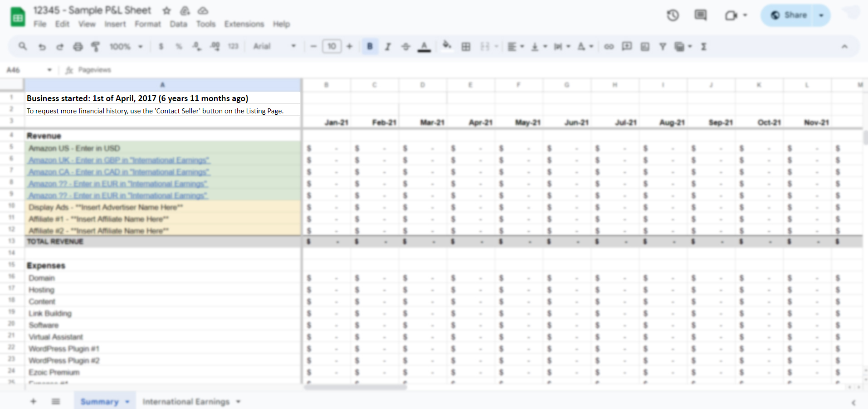The image size is (868, 409).
Task: Click the paint format roller icon
Action: [x=95, y=46]
